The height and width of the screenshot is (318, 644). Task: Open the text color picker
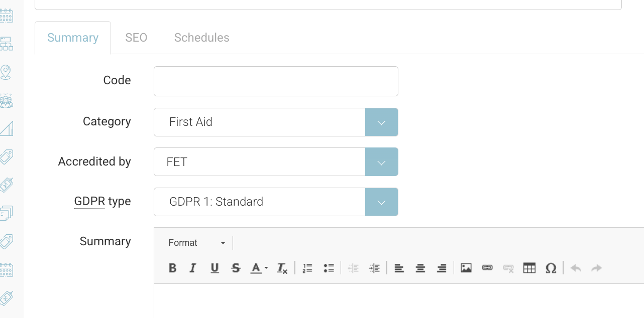pos(259,268)
